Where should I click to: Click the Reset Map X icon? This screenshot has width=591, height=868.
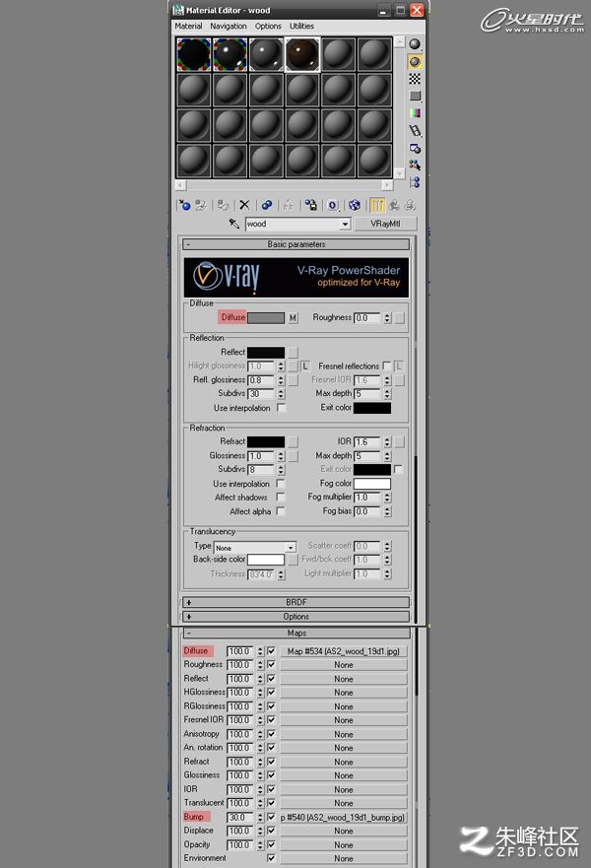tap(244, 205)
